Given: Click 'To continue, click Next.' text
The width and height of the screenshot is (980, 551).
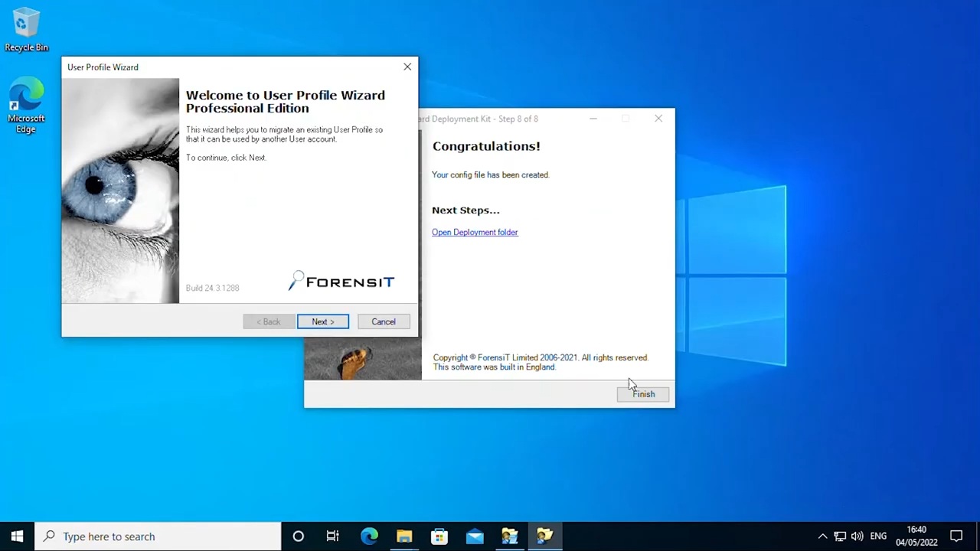Looking at the screenshot, I should point(226,158).
